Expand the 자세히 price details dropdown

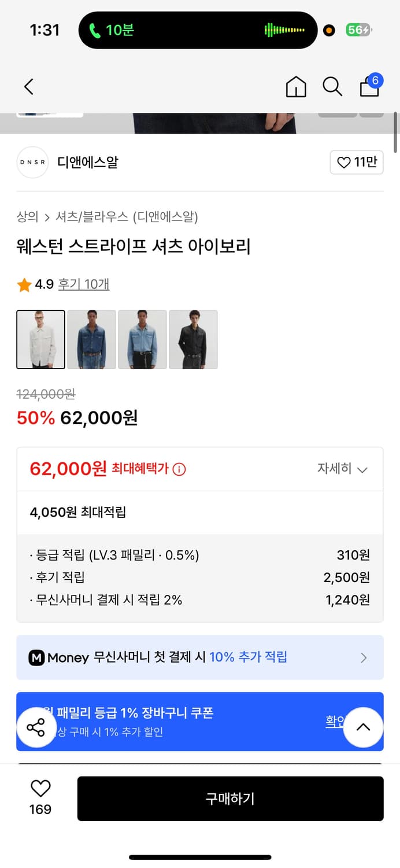(345, 469)
